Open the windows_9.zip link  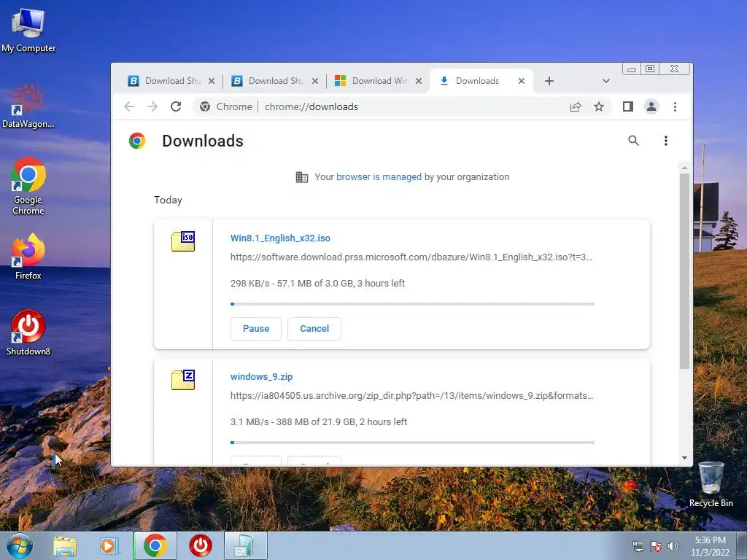coord(262,377)
